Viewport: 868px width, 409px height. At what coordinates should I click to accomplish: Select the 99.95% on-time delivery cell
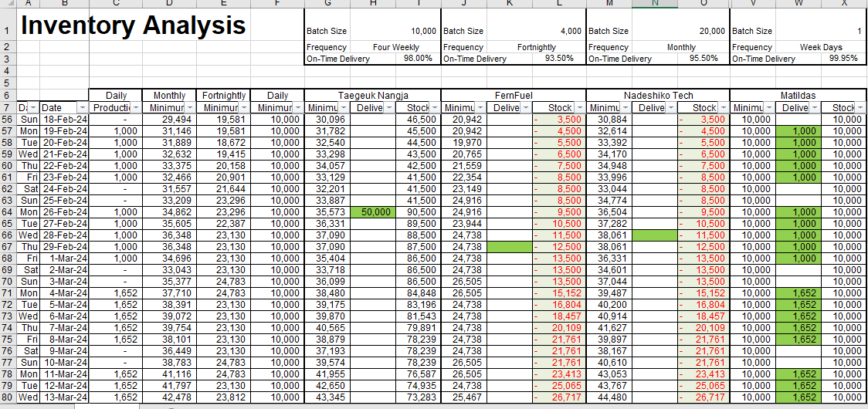pyautogui.click(x=843, y=58)
